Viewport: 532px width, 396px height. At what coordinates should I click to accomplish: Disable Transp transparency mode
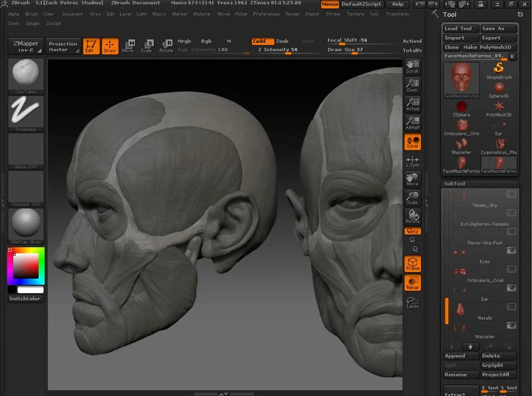pos(412,283)
